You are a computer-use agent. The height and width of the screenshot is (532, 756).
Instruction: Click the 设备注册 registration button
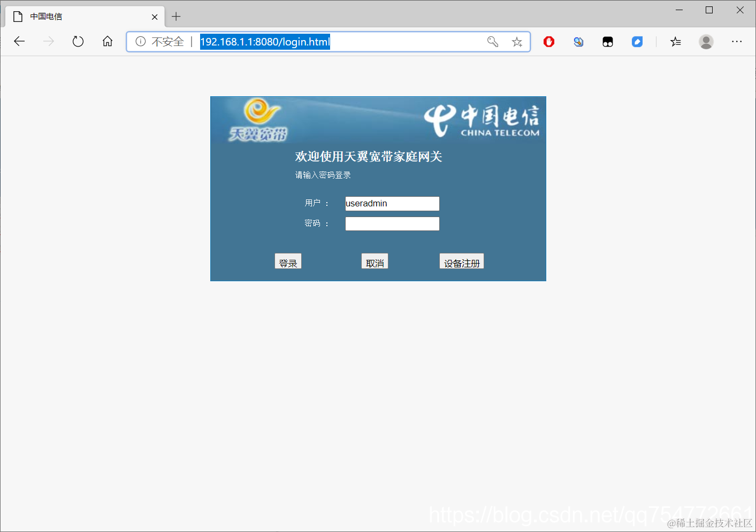click(461, 261)
